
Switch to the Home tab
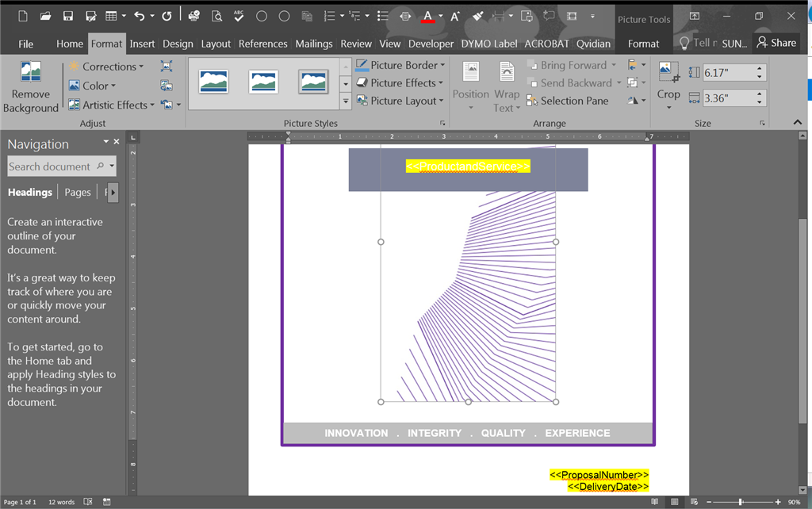70,44
